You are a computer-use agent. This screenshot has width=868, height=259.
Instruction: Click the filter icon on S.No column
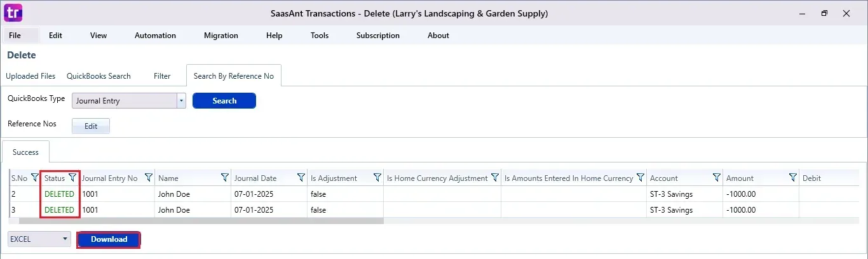pos(34,178)
